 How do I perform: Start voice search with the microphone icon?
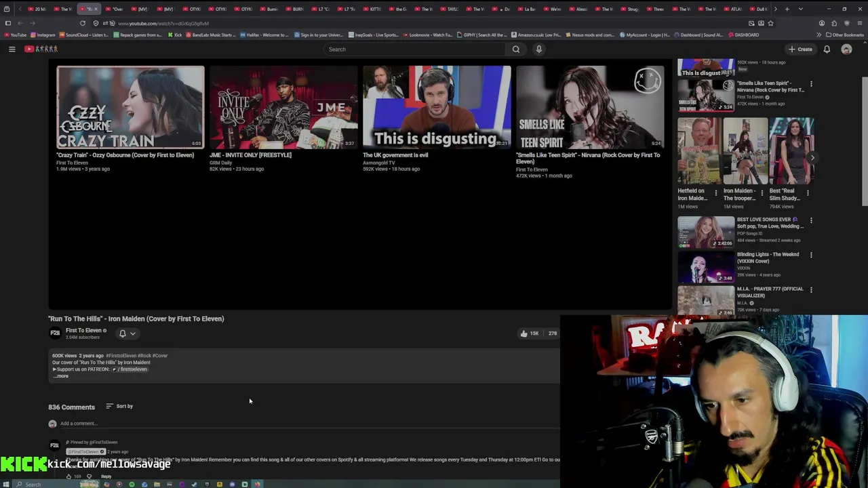[539, 49]
